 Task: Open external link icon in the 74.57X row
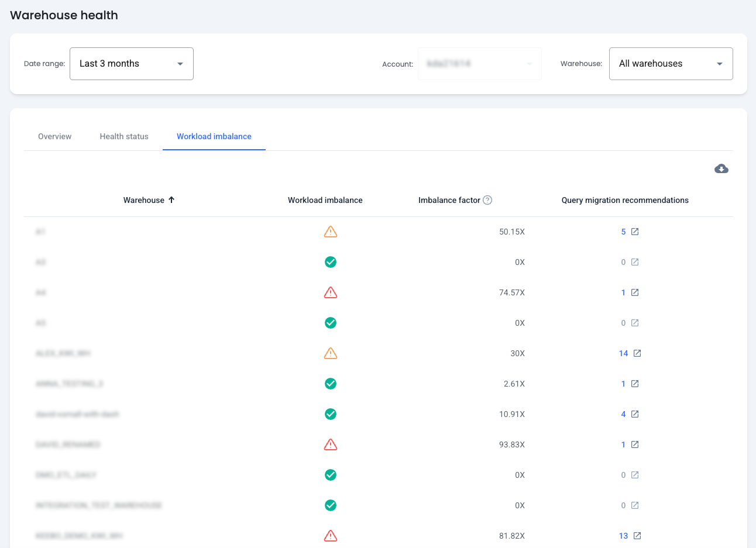[635, 292]
